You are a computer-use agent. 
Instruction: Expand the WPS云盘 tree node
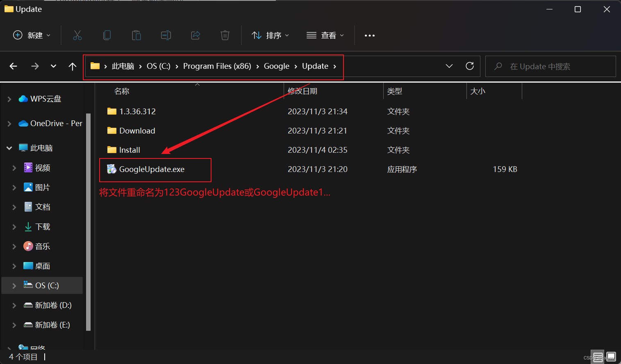click(9, 99)
